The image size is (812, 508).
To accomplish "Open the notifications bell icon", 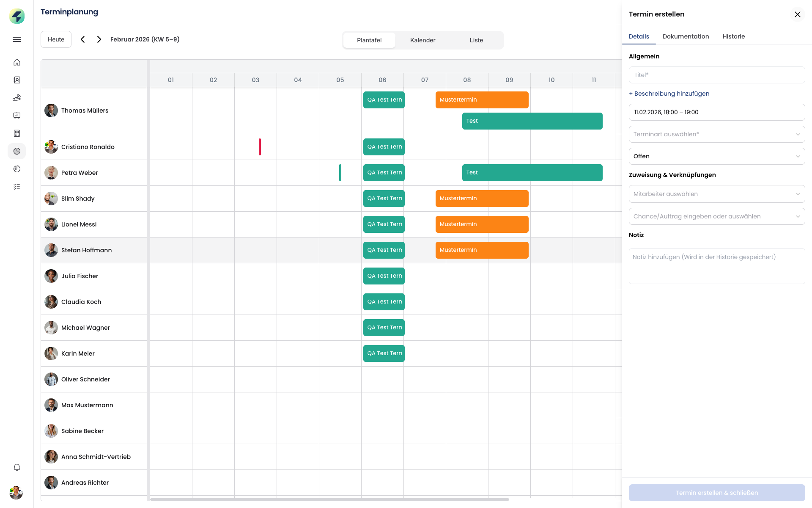I will point(17,467).
